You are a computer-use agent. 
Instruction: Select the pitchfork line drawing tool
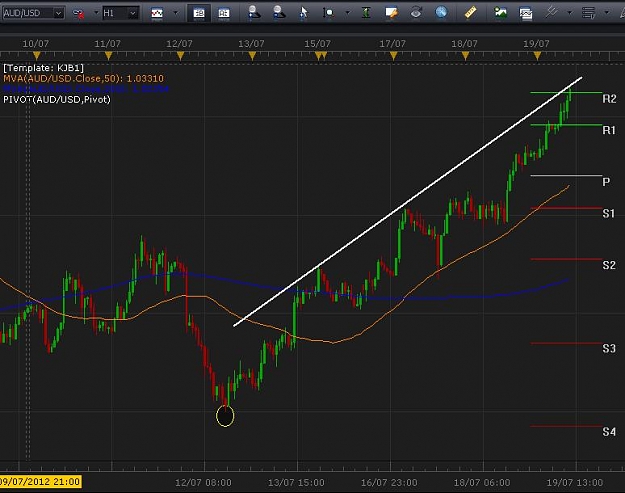coord(552,12)
